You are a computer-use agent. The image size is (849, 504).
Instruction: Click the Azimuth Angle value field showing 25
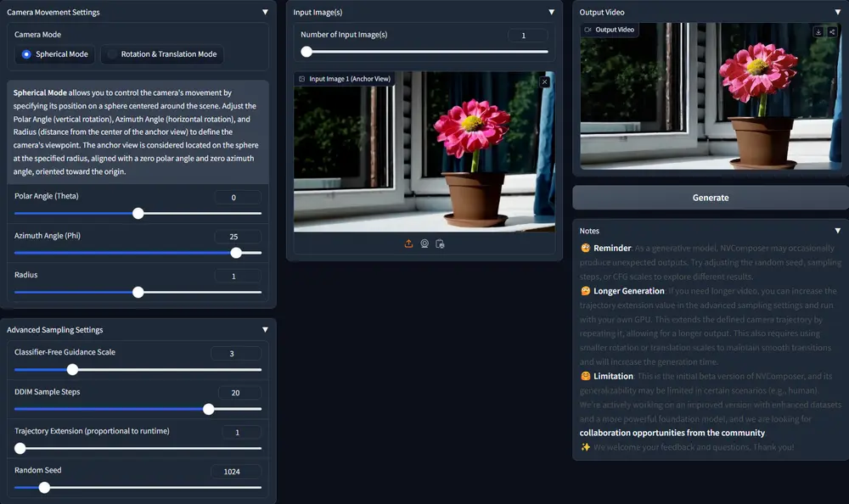(238, 237)
